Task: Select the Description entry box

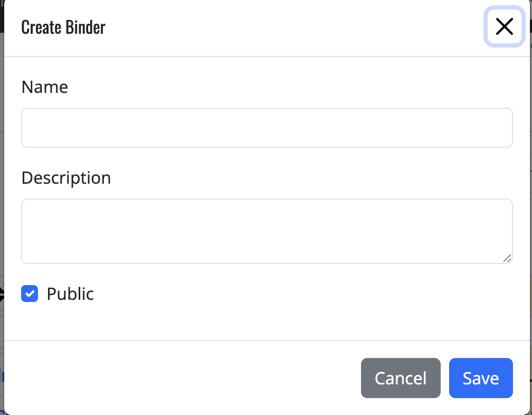Action: [267, 231]
